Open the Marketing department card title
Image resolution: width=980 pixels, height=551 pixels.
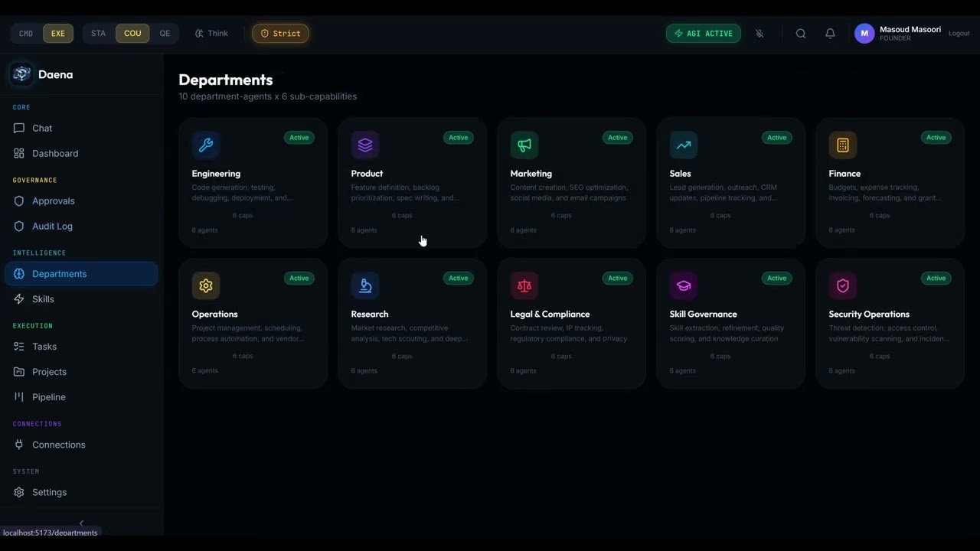point(531,174)
